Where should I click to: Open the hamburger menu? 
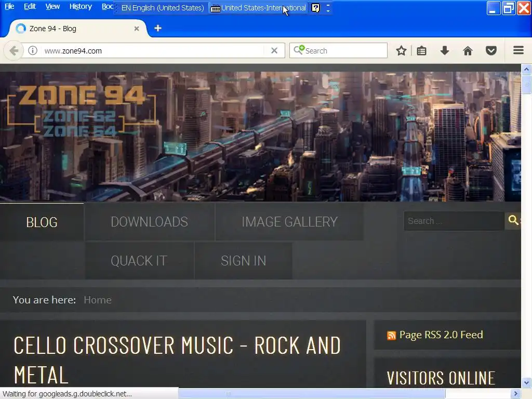coord(518,50)
